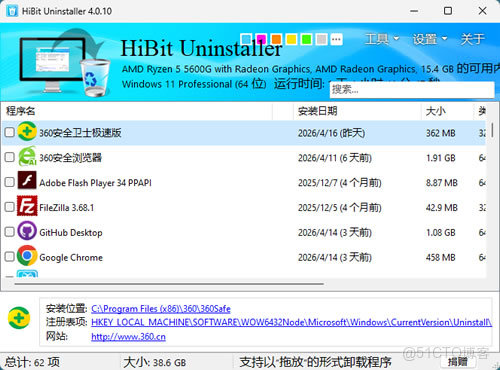The image size is (500, 370).
Task: Select the Google Chrome row name
Action: click(x=71, y=257)
